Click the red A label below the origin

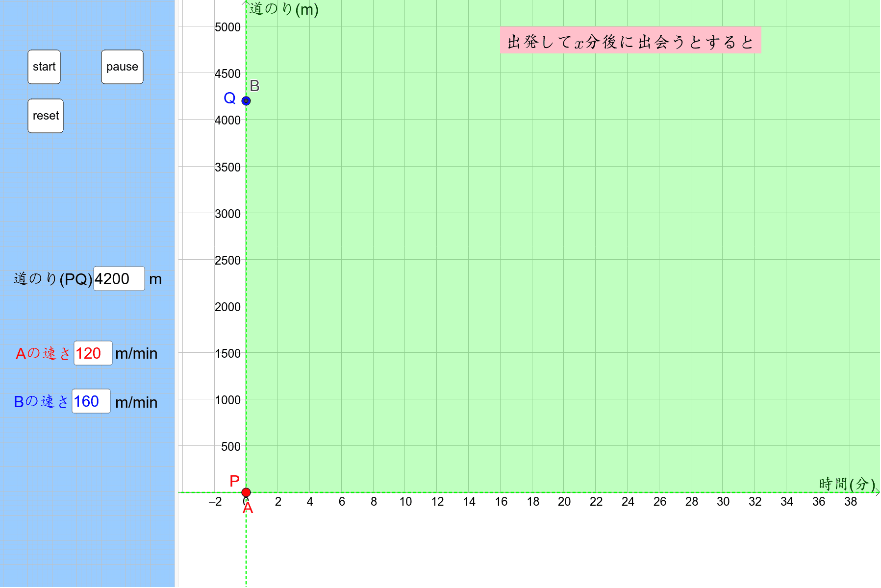(248, 508)
